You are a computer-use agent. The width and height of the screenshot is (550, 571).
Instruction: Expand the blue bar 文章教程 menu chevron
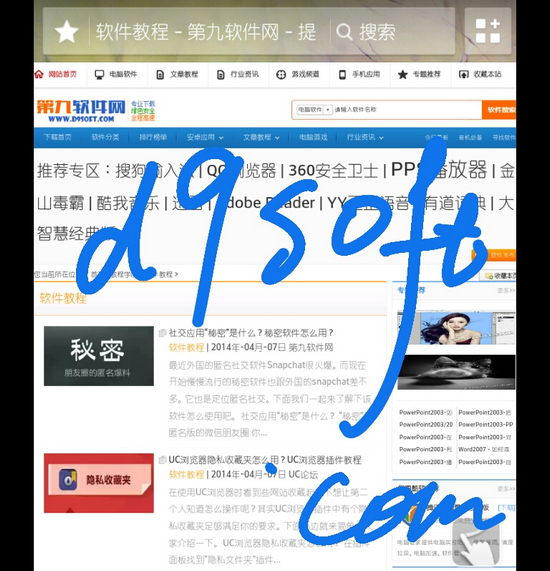(277, 138)
